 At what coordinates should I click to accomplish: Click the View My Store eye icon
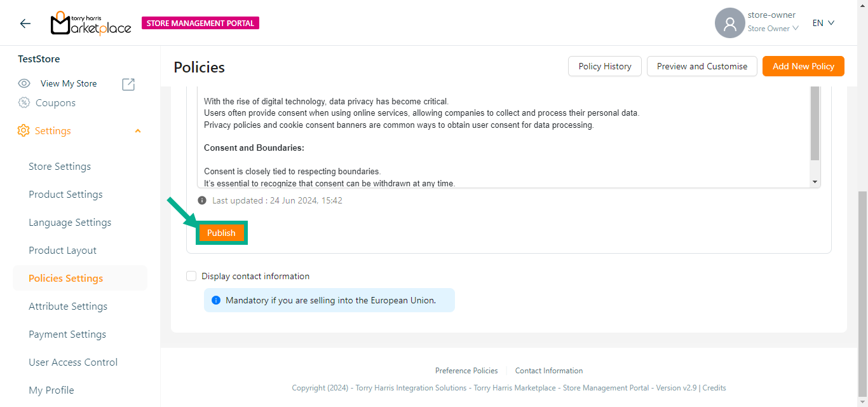click(24, 83)
